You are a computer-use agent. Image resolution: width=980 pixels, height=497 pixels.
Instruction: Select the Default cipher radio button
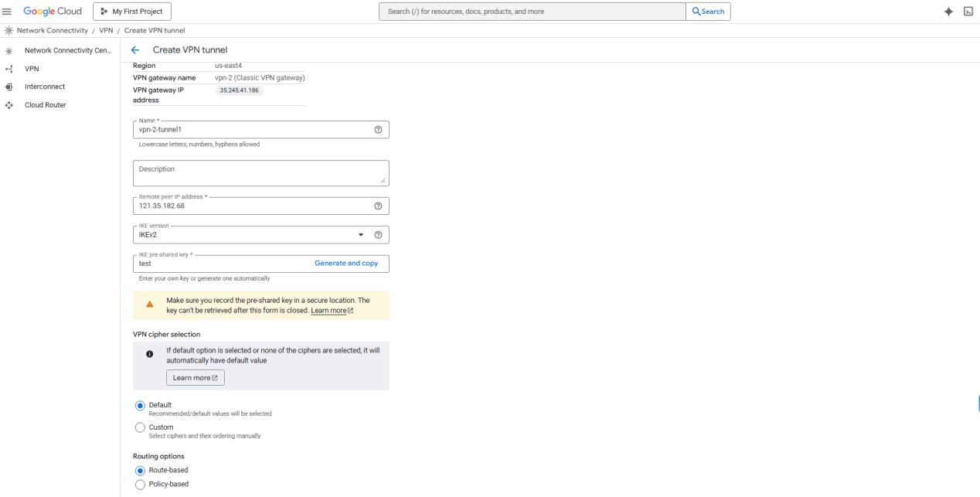[140, 405]
